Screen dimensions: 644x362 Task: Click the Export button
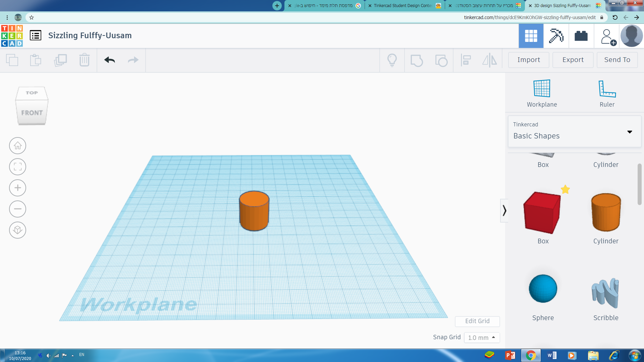click(x=573, y=60)
